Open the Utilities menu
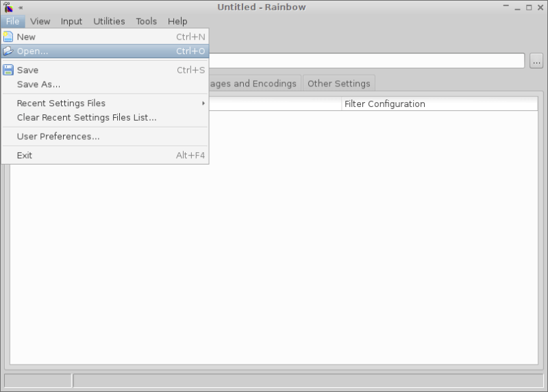This screenshot has width=548, height=392. click(x=109, y=21)
